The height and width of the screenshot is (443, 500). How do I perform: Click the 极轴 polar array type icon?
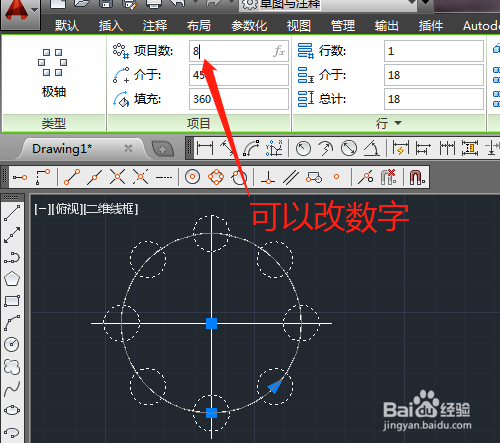(x=53, y=62)
